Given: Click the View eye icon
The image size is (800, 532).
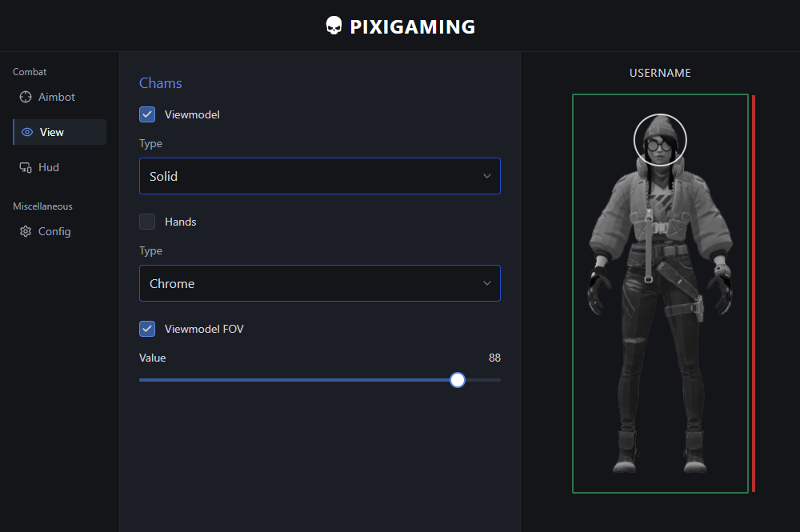Looking at the screenshot, I should click(27, 132).
